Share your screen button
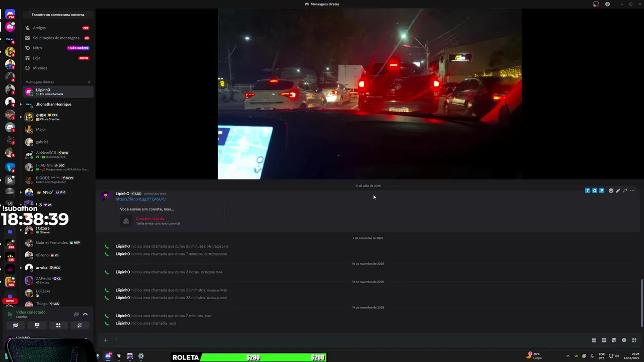Screen dimensions: 644x362 click(x=37, y=325)
